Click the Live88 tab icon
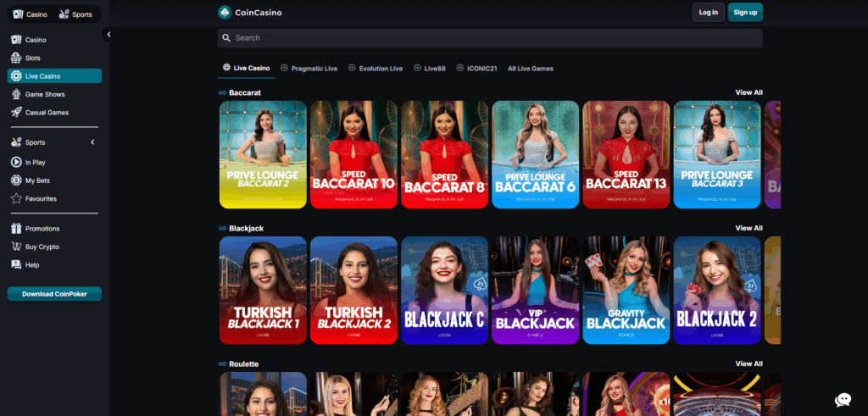The height and width of the screenshot is (416, 868). pyautogui.click(x=417, y=68)
